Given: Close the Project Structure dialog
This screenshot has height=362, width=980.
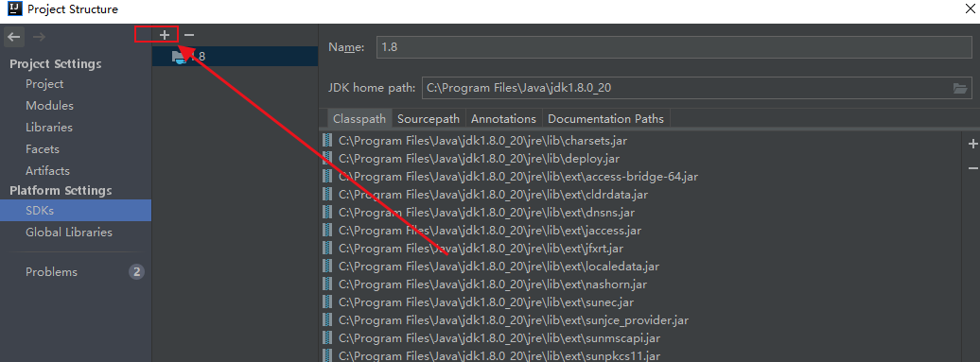Looking at the screenshot, I should (x=970, y=8).
